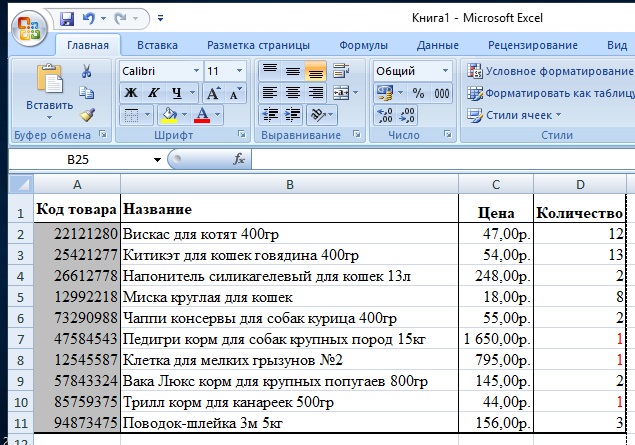The width and height of the screenshot is (635, 445).
Task: Align text to middle of cell
Action: click(293, 71)
